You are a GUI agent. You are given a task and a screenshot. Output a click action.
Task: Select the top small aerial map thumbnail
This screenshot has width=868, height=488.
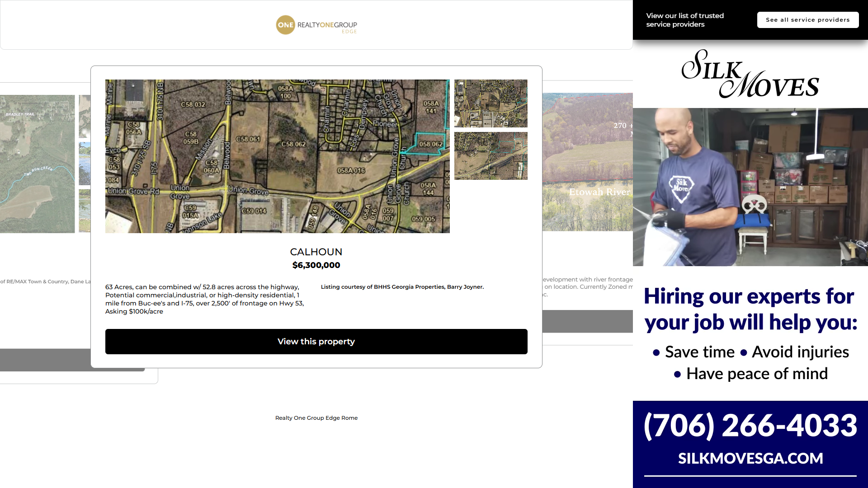pyautogui.click(x=491, y=103)
